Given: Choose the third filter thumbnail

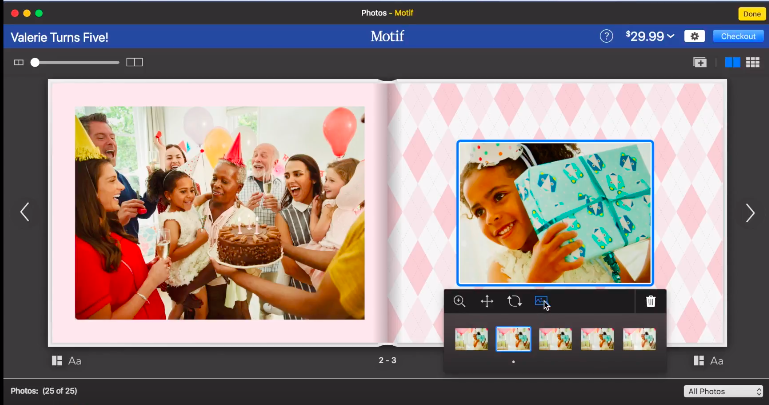Looking at the screenshot, I should click(555, 339).
